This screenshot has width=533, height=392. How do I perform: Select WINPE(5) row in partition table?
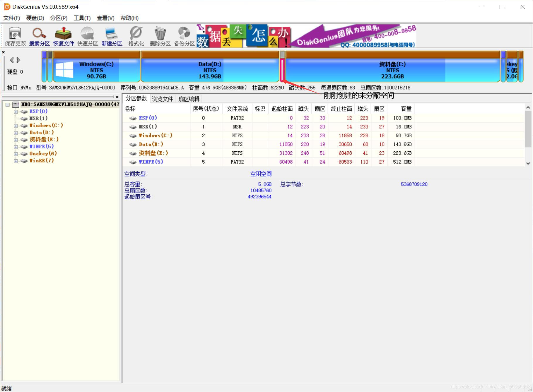pyautogui.click(x=269, y=162)
